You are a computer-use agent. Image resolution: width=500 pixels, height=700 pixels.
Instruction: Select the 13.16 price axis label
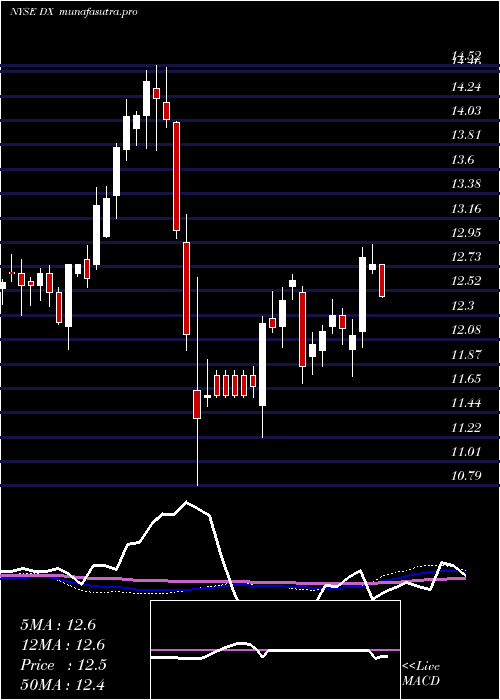click(x=467, y=208)
